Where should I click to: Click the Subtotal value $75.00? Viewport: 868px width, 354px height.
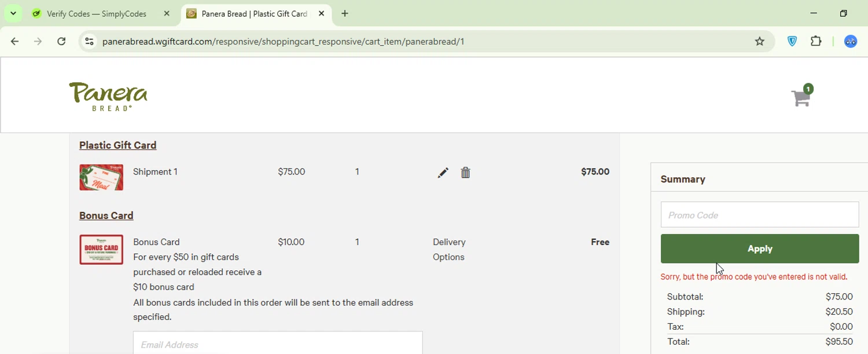tap(839, 297)
